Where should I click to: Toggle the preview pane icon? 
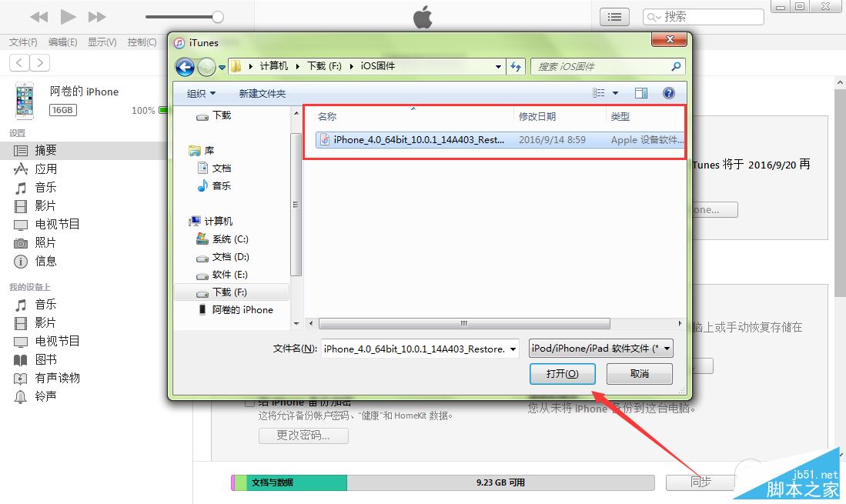tap(641, 93)
